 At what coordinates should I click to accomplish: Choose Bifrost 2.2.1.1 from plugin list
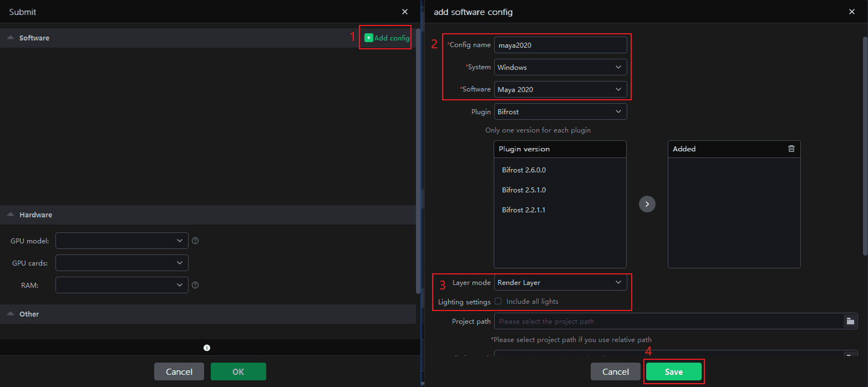pyautogui.click(x=524, y=210)
